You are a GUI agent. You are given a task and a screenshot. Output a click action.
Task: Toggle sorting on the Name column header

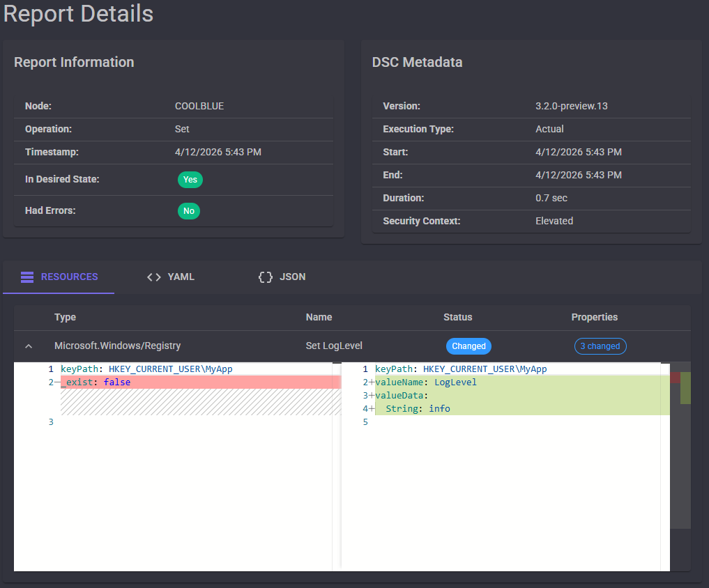point(319,317)
